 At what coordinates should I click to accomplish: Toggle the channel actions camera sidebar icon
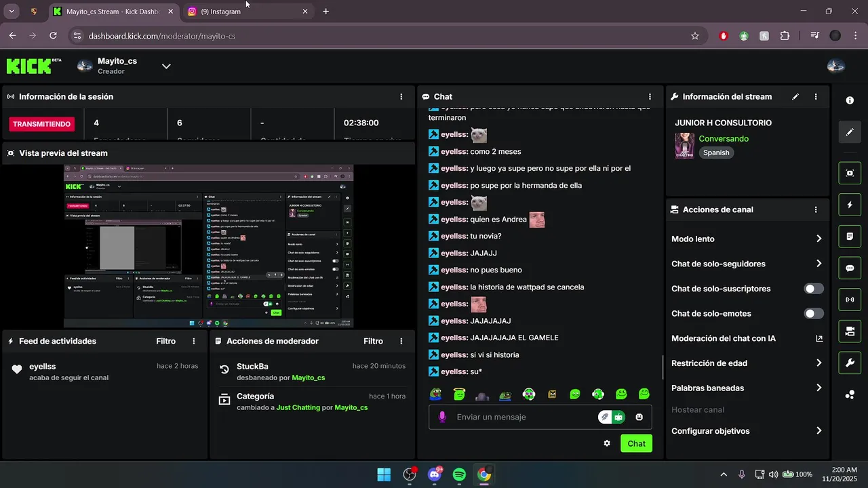click(850, 331)
